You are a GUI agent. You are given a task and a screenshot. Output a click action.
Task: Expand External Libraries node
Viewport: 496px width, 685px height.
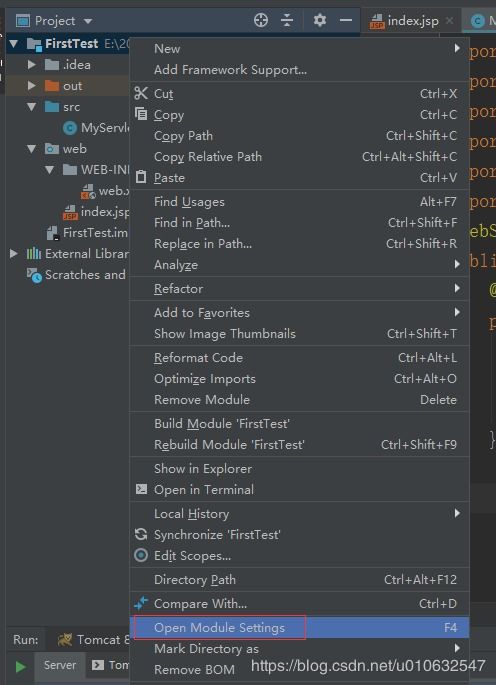click(14, 253)
